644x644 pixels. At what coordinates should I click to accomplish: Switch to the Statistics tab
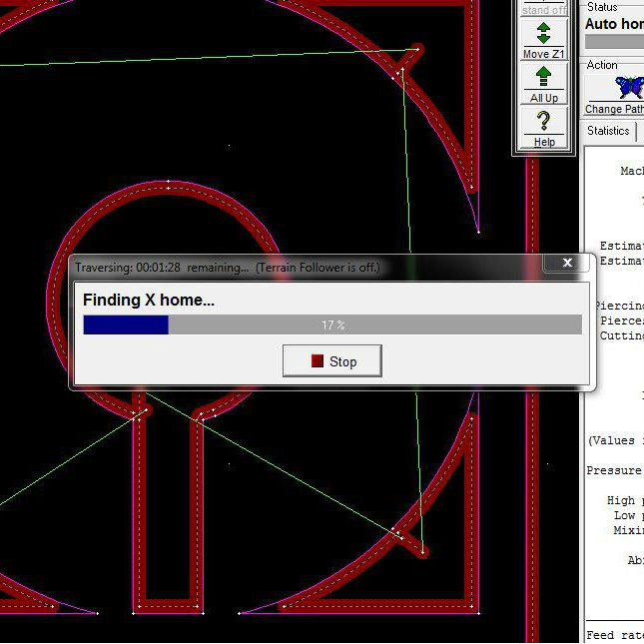[608, 131]
